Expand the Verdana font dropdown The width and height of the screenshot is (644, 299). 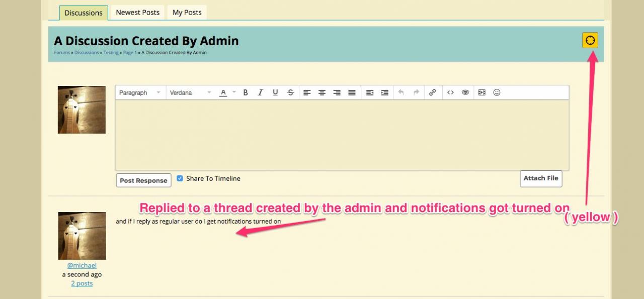190,92
